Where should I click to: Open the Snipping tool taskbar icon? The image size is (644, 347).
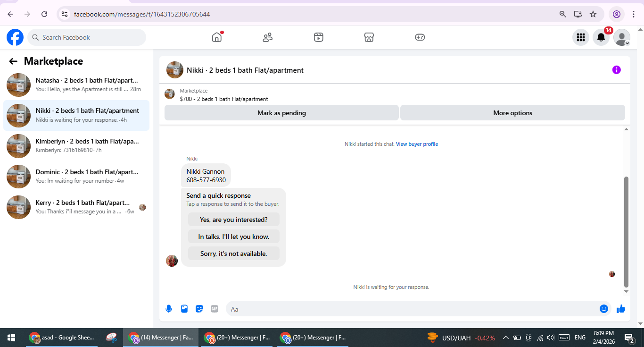(x=111, y=338)
